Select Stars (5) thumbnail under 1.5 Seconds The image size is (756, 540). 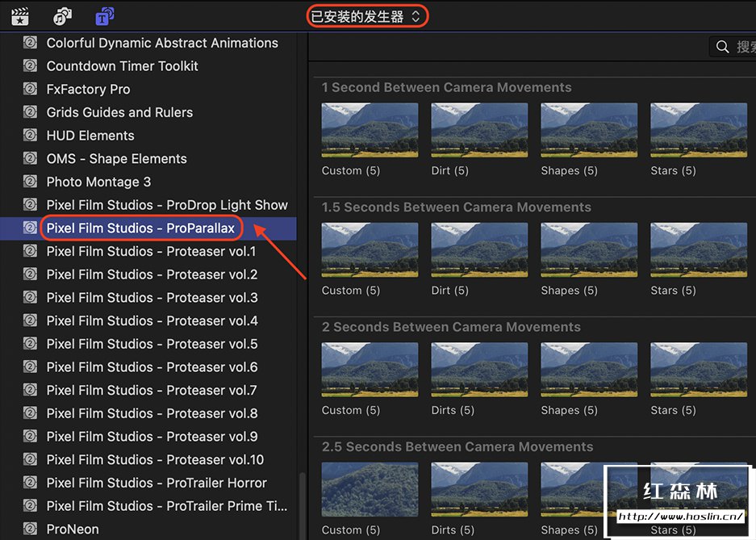click(x=699, y=249)
